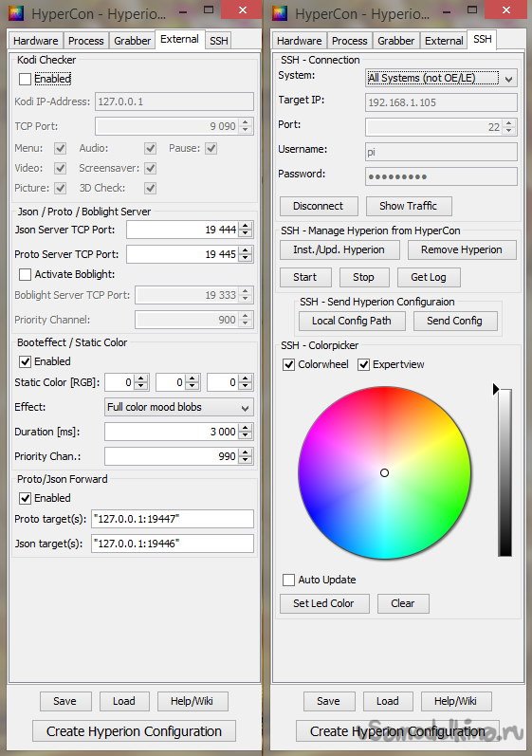Click Create Hyperion Configuration in left window
Viewport: 532px width, 756px height.
pos(134,731)
